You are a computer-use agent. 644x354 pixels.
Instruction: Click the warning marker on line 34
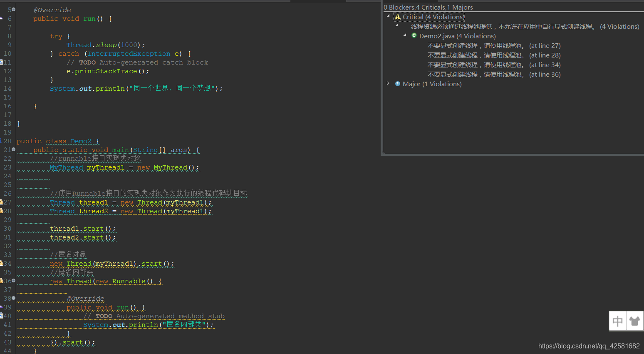[x=1, y=264]
